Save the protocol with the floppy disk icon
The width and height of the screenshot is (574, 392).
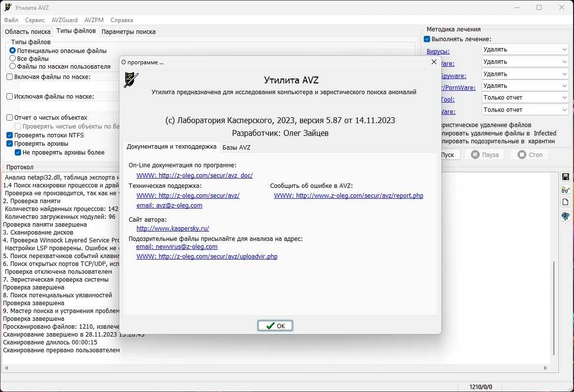tap(565, 177)
